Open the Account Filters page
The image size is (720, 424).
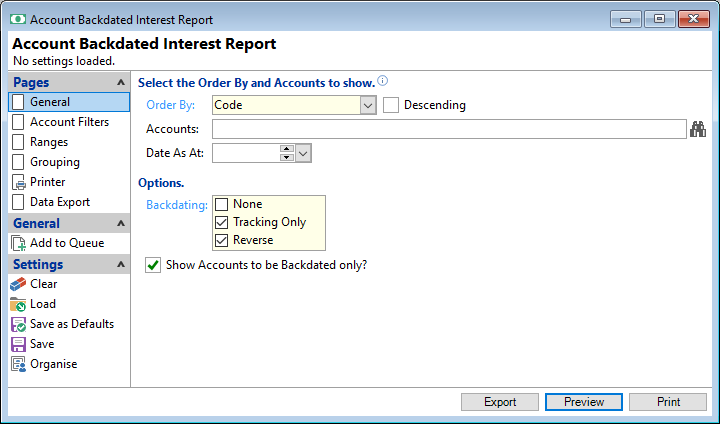[69, 122]
